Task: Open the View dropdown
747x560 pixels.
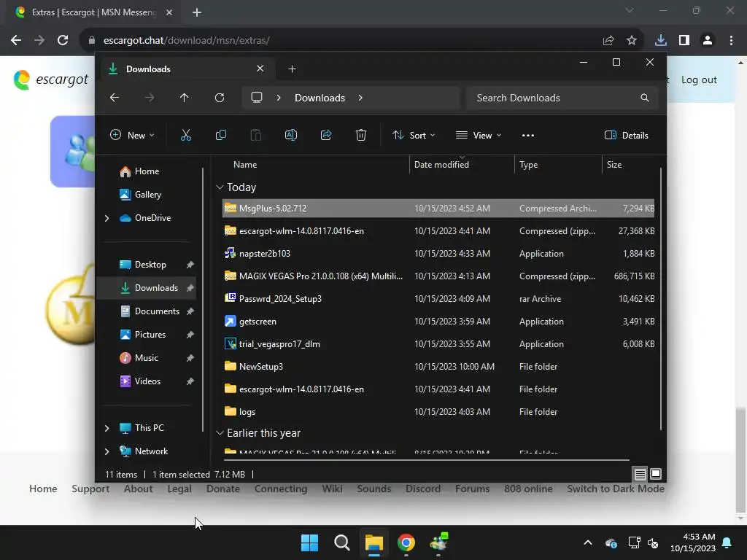Action: pos(479,135)
